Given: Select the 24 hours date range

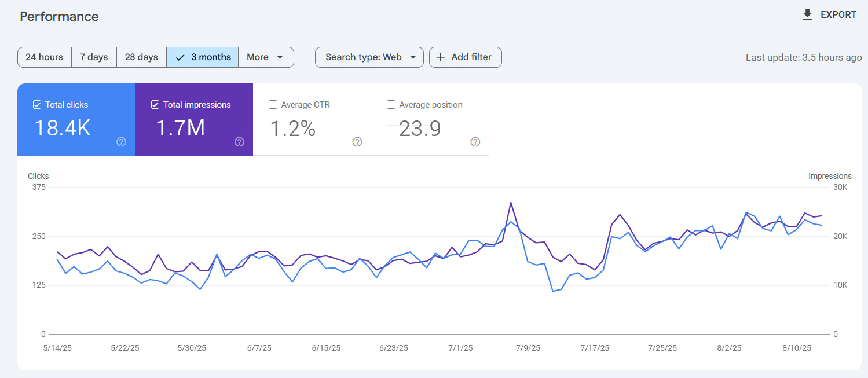Looking at the screenshot, I should coord(45,57).
